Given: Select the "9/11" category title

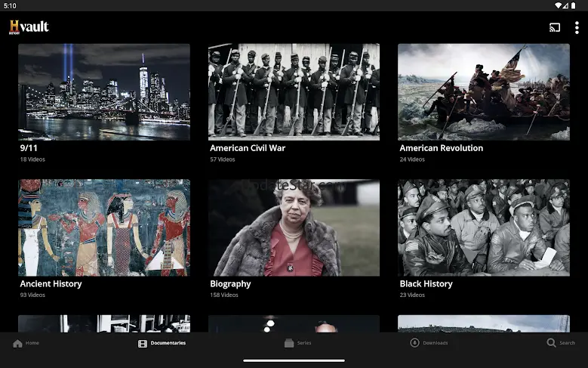Looking at the screenshot, I should (x=29, y=148).
